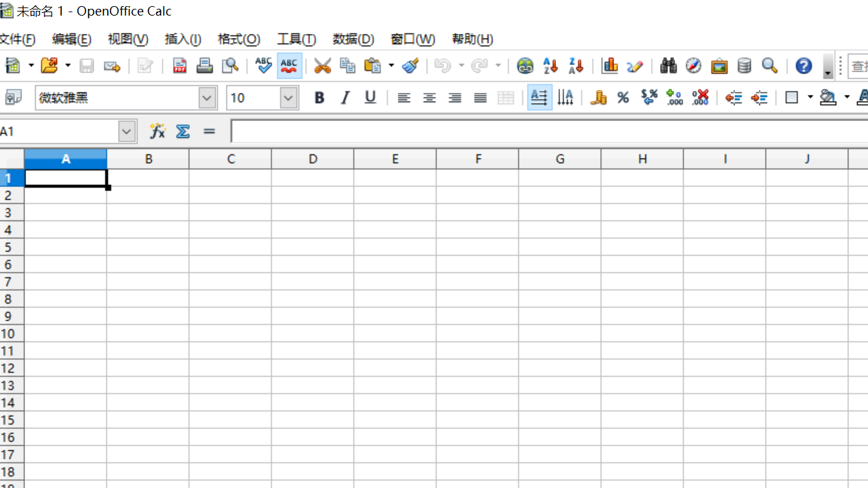Open the Gallery

pos(719,66)
